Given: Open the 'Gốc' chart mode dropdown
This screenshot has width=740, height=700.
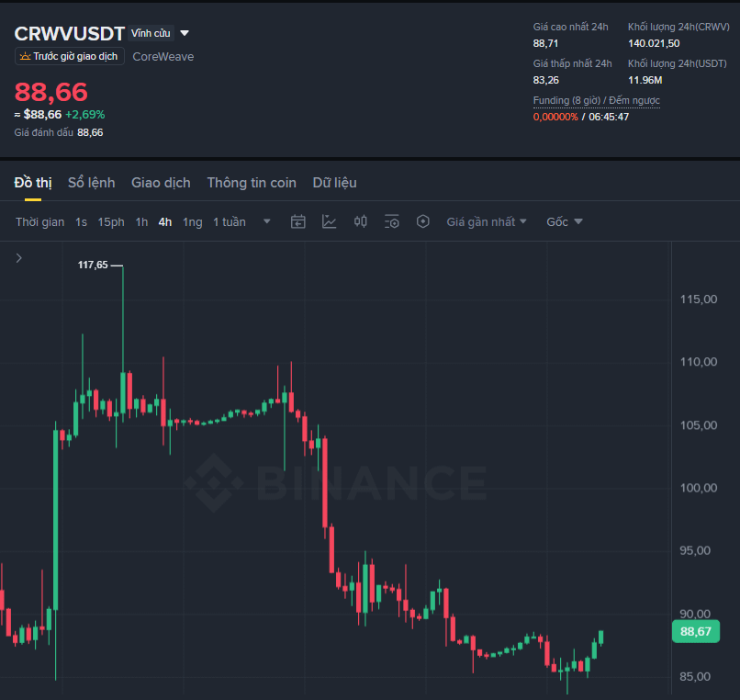Looking at the screenshot, I should click(x=565, y=221).
